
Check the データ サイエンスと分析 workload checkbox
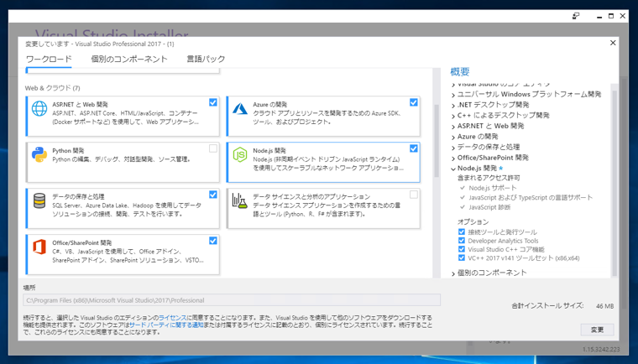(x=414, y=195)
